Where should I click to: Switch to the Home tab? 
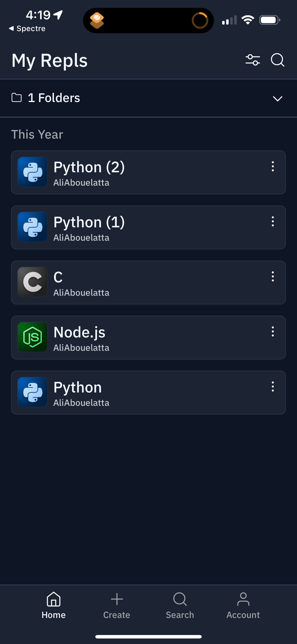tap(53, 605)
